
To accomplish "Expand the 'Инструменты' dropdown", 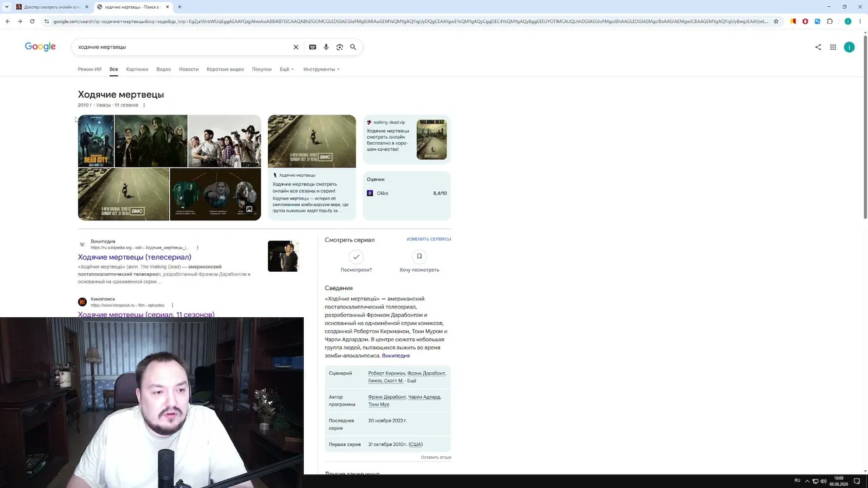I will pyautogui.click(x=321, y=69).
